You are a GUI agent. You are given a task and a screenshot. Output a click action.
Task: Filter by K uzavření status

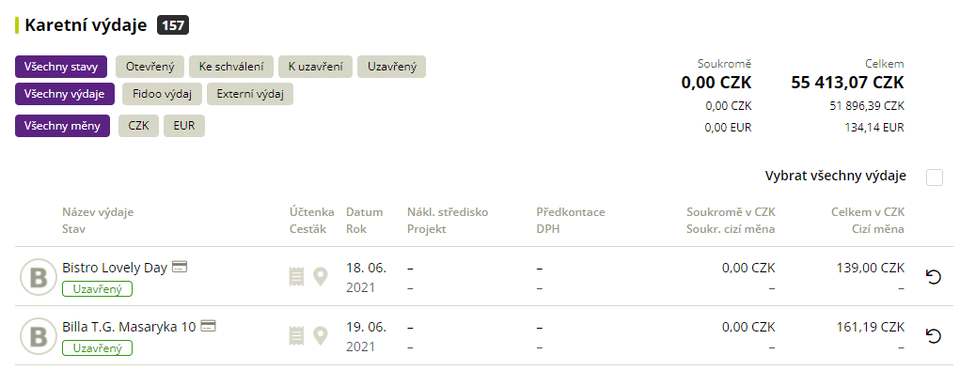click(x=315, y=67)
